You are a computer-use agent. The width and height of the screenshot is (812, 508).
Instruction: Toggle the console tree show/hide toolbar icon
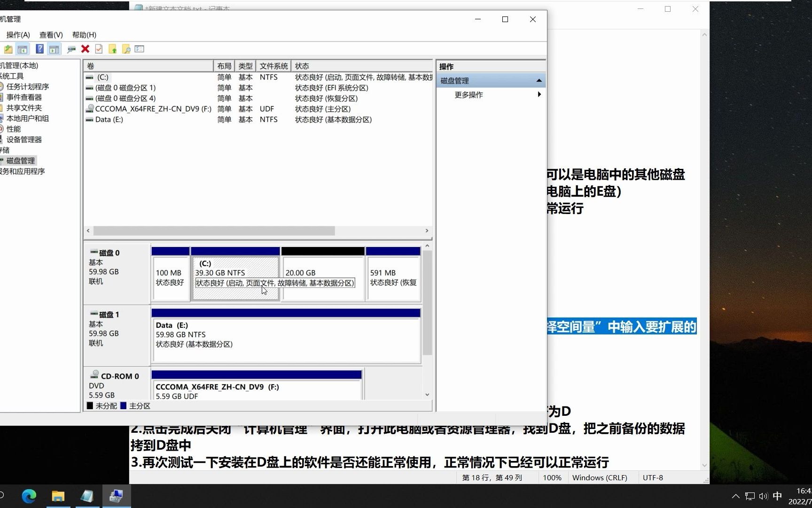(23, 48)
